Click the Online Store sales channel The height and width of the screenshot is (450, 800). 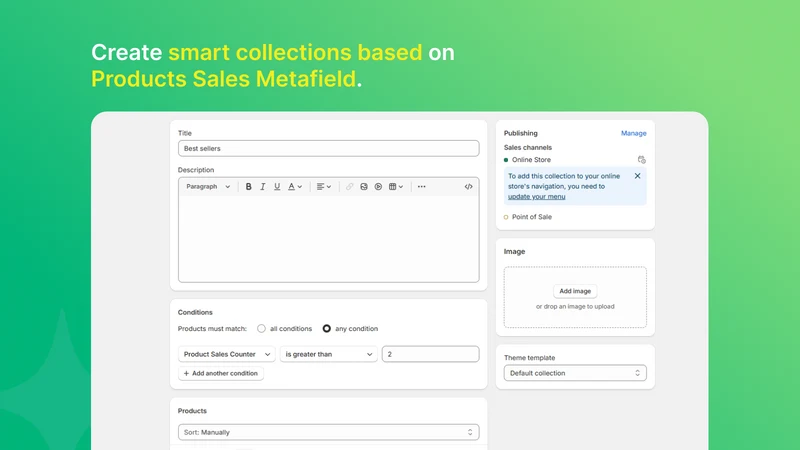click(x=531, y=160)
